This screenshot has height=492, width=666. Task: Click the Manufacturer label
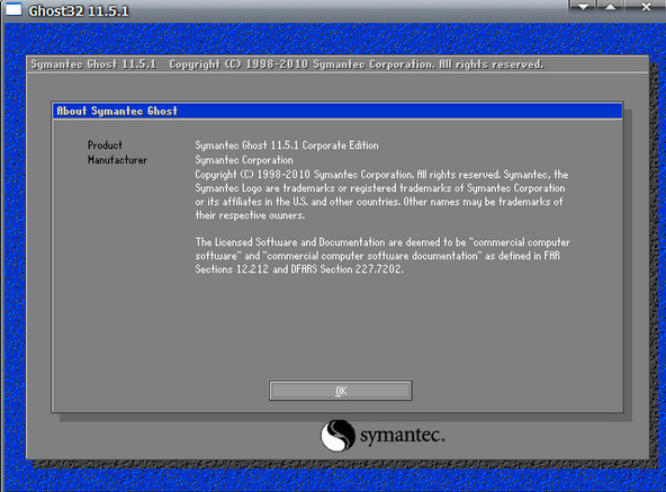pos(117,160)
